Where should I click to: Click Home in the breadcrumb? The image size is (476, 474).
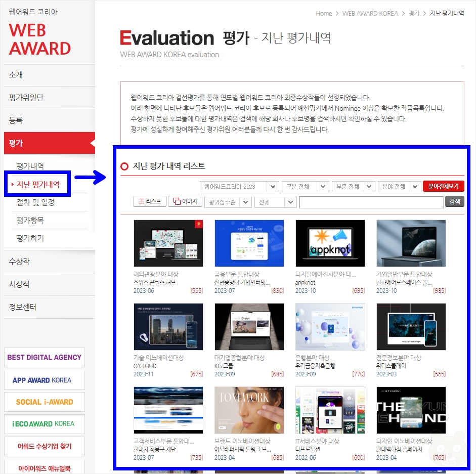(x=324, y=13)
